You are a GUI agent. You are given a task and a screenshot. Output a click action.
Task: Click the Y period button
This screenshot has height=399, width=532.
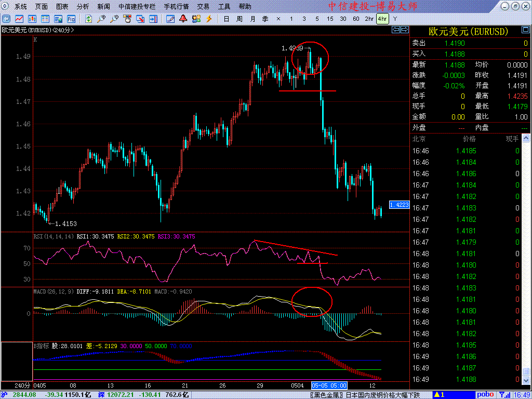click(395, 19)
